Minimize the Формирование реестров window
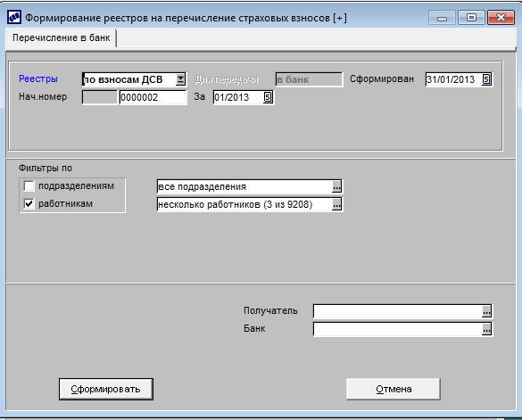The height and width of the screenshot is (420, 522). coord(442,17)
